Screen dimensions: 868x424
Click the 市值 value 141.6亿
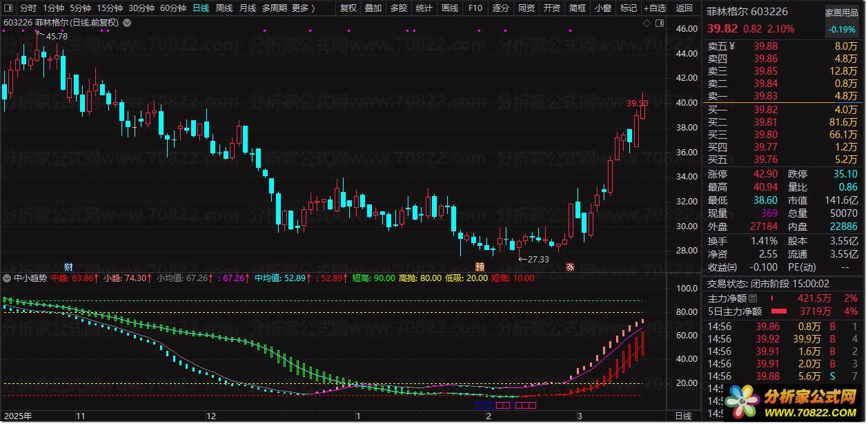pos(842,200)
